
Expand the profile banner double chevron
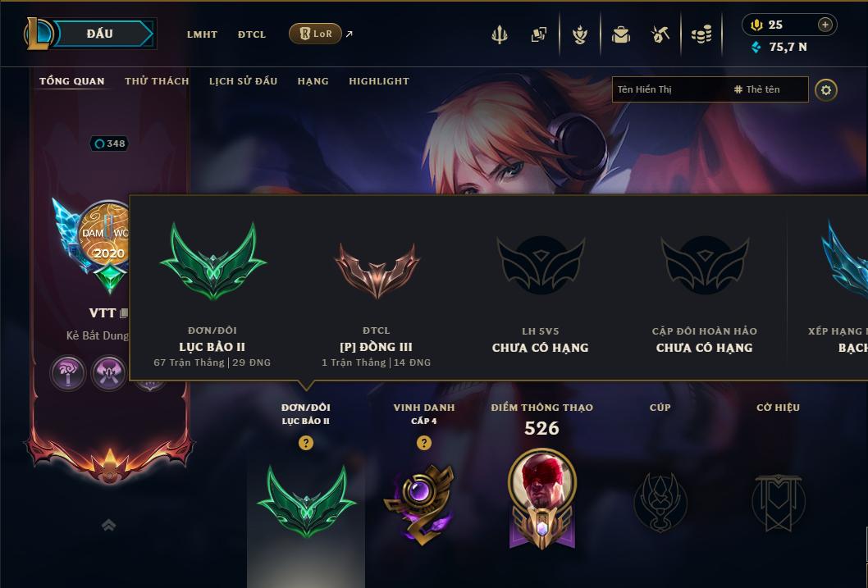(x=109, y=525)
